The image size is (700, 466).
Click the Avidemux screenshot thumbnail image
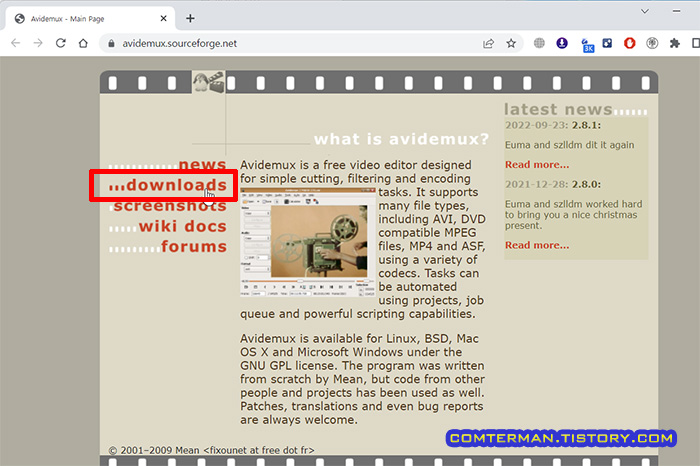click(x=308, y=242)
